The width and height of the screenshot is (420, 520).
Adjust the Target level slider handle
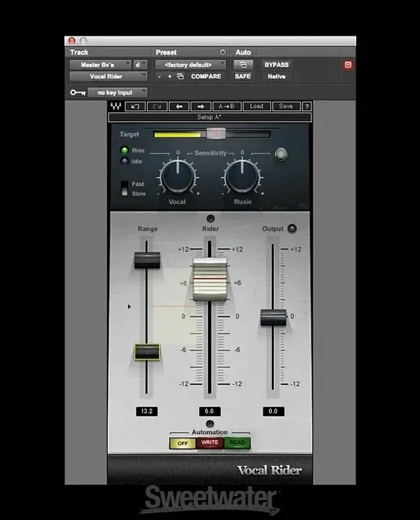[216, 134]
